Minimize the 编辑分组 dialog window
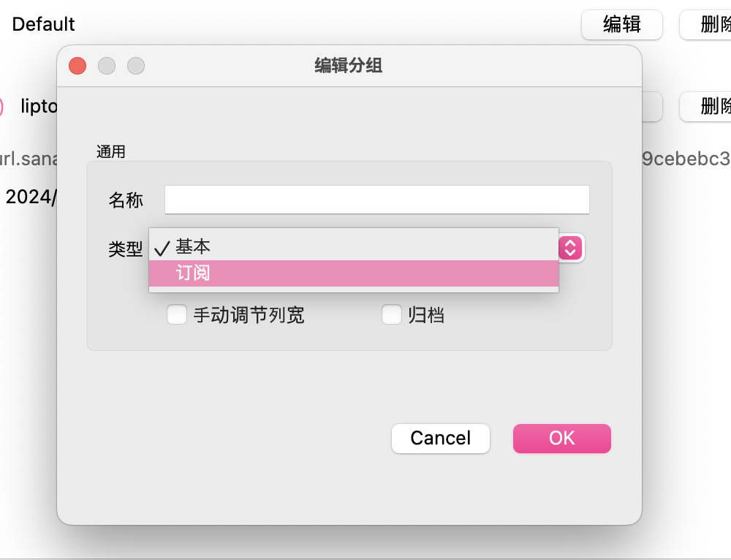Screen dimensions: 731x560 (107, 66)
